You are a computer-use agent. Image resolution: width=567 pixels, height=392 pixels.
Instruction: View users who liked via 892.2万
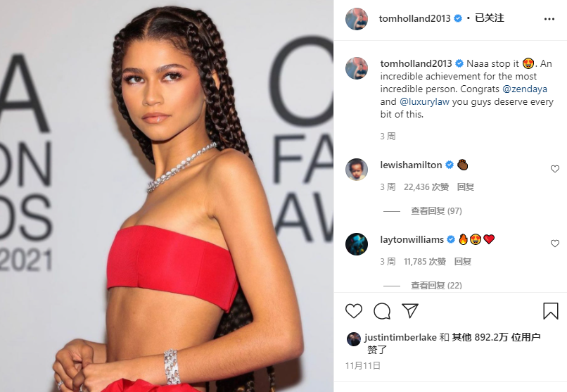point(496,337)
